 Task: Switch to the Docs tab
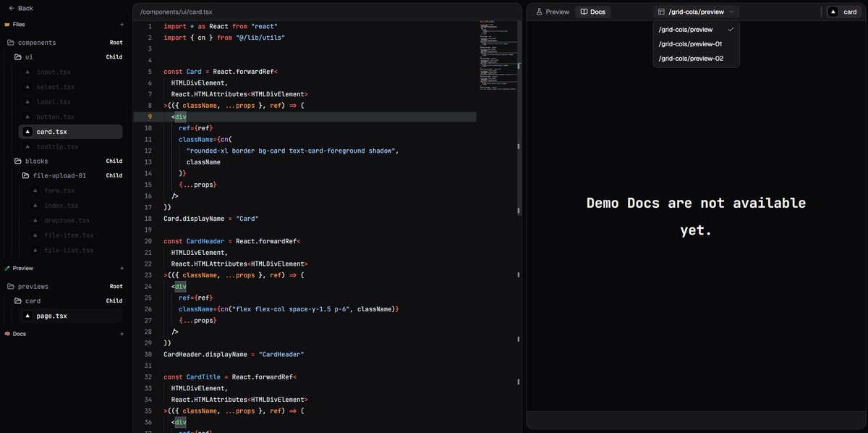click(x=593, y=12)
